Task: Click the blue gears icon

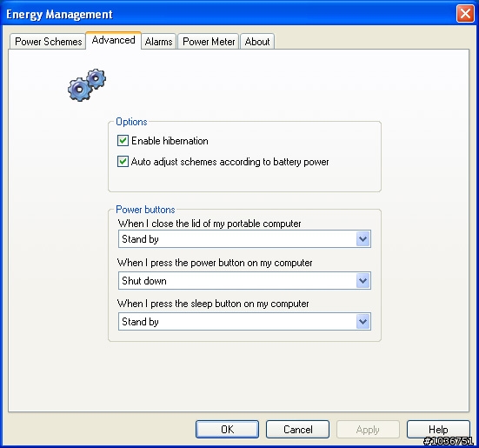Action: point(87,85)
